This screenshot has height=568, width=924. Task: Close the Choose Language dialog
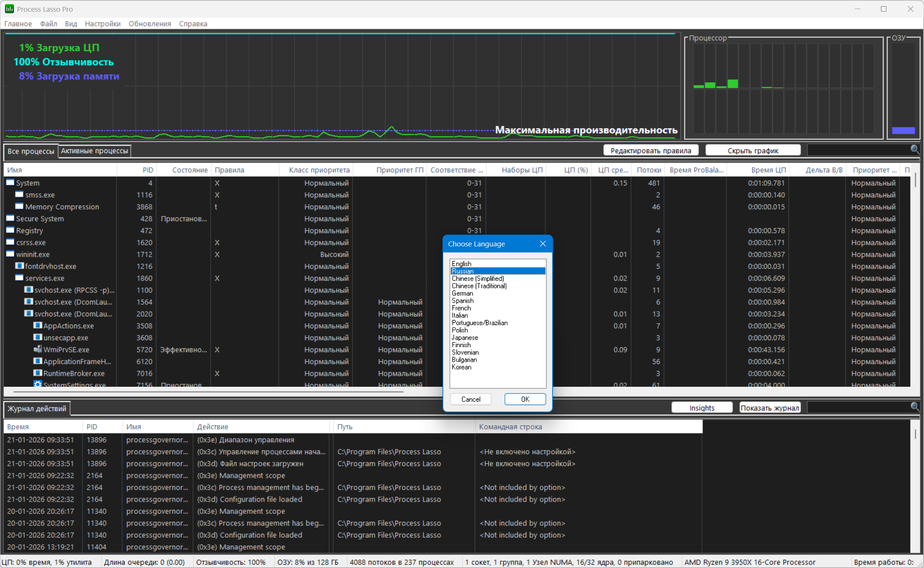click(542, 244)
